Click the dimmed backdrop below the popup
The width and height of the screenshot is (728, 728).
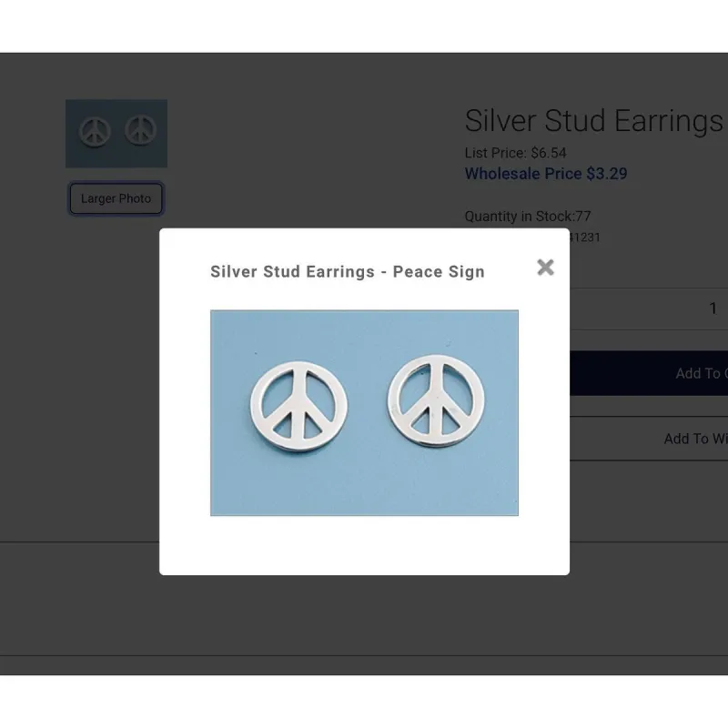click(364, 618)
